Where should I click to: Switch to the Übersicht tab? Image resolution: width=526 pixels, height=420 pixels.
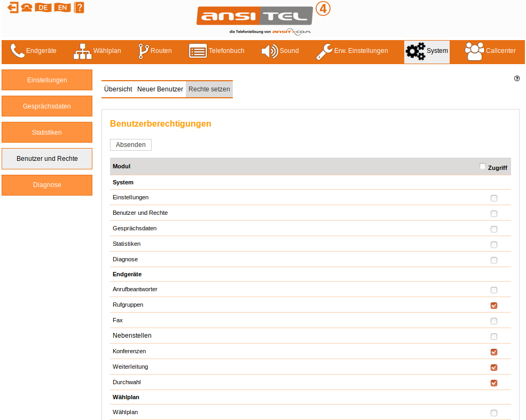pyautogui.click(x=118, y=89)
